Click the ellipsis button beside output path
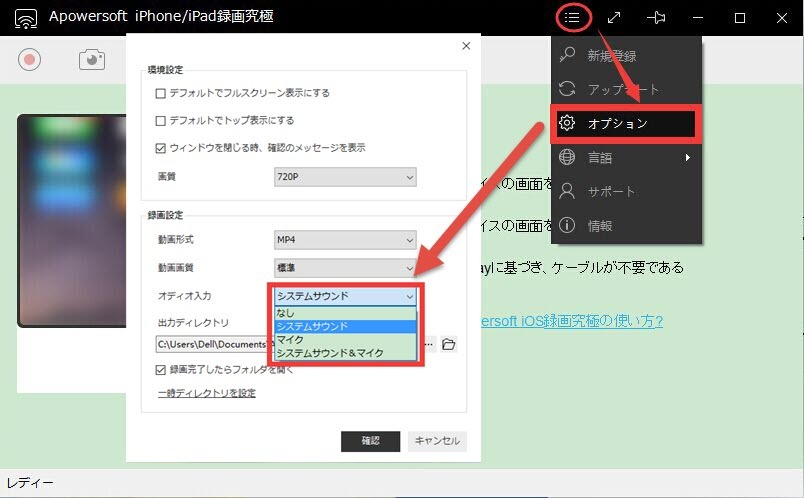 tap(429, 345)
